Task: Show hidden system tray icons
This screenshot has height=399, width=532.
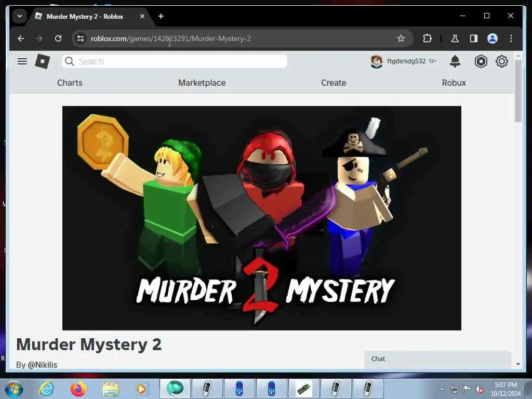Action: [x=442, y=390]
